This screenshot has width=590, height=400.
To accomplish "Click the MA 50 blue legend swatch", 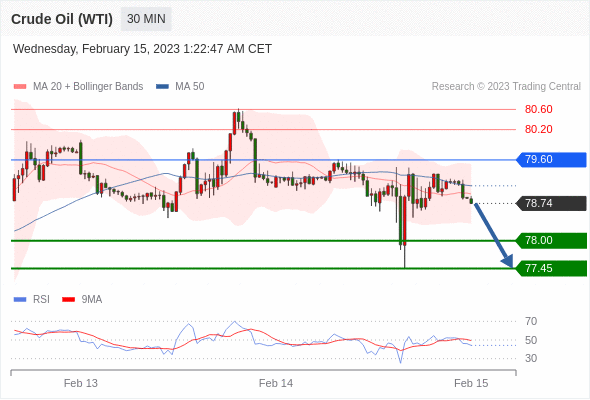I will click(x=162, y=87).
